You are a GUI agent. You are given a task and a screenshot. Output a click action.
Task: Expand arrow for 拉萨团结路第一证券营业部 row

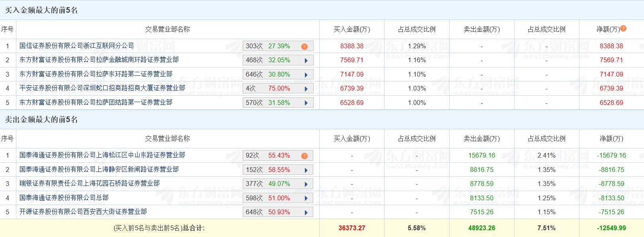click(x=306, y=103)
